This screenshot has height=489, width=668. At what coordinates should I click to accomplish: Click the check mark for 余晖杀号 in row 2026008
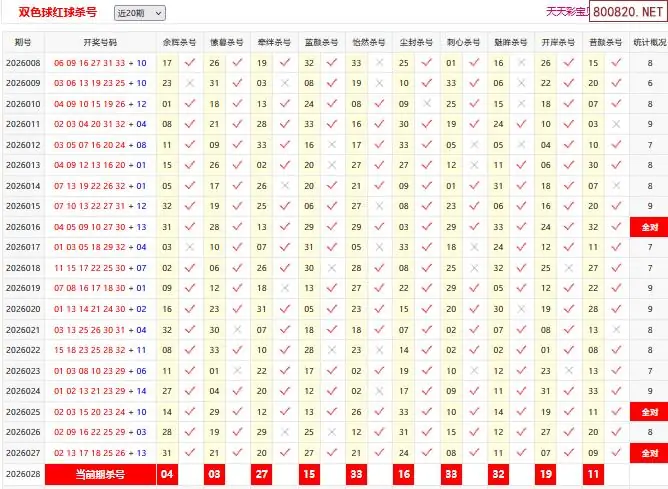coord(190,62)
